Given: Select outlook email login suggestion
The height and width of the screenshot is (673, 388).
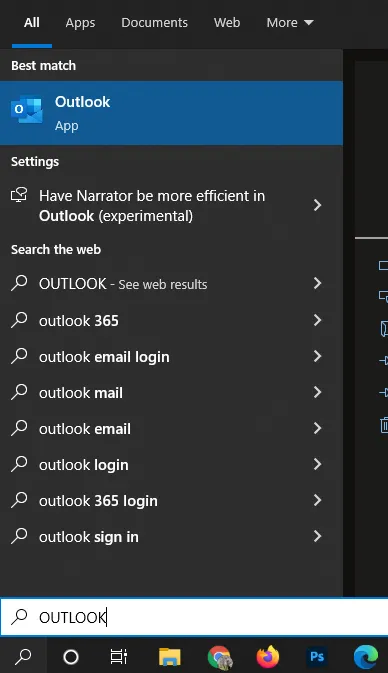Looking at the screenshot, I should tap(171, 356).
